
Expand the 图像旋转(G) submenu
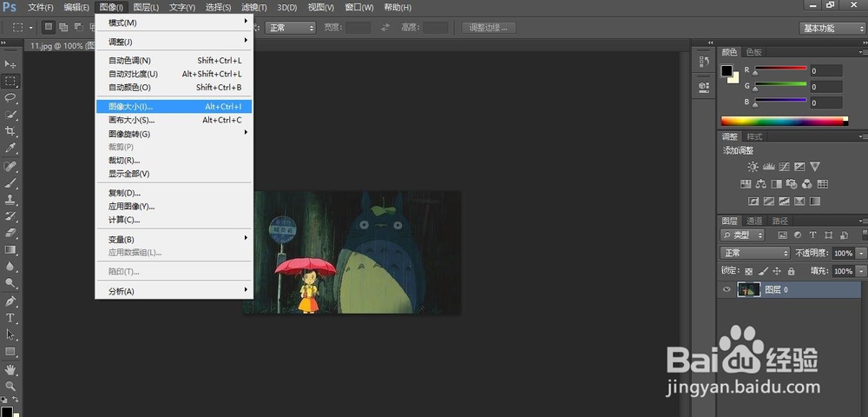(x=174, y=134)
